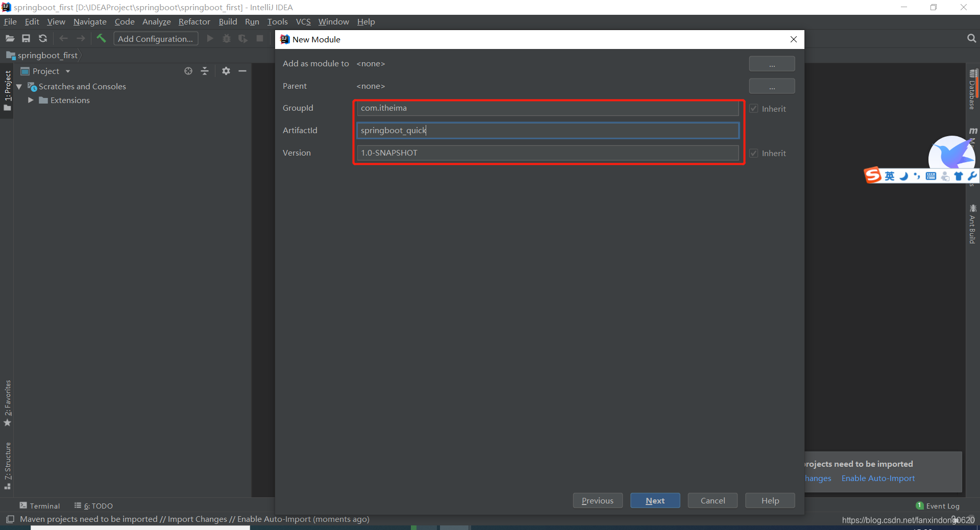This screenshot has height=530, width=980.
Task: Click the GroupId input field
Action: coord(548,108)
